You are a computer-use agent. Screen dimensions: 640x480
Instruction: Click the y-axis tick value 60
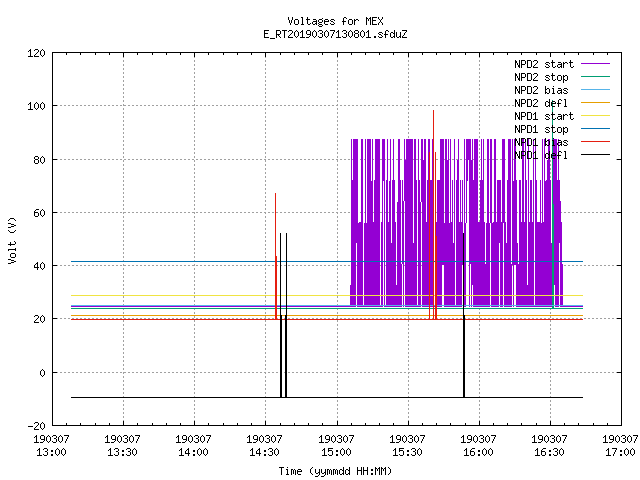39,213
